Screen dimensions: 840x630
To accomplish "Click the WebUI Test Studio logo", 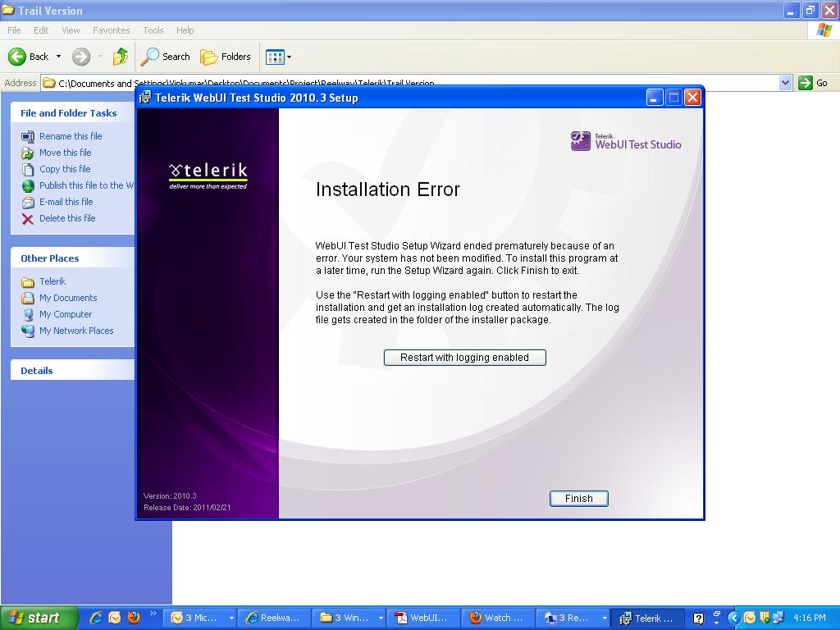I will 626,141.
